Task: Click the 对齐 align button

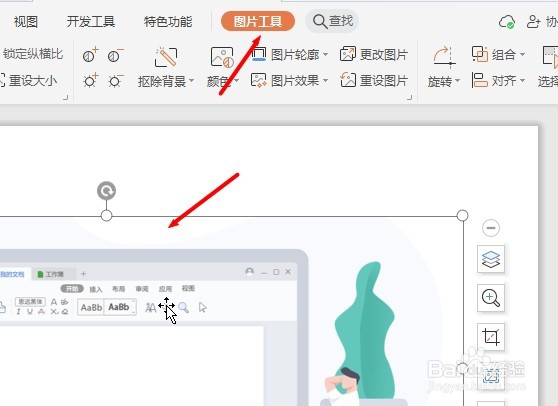Action: click(x=494, y=80)
